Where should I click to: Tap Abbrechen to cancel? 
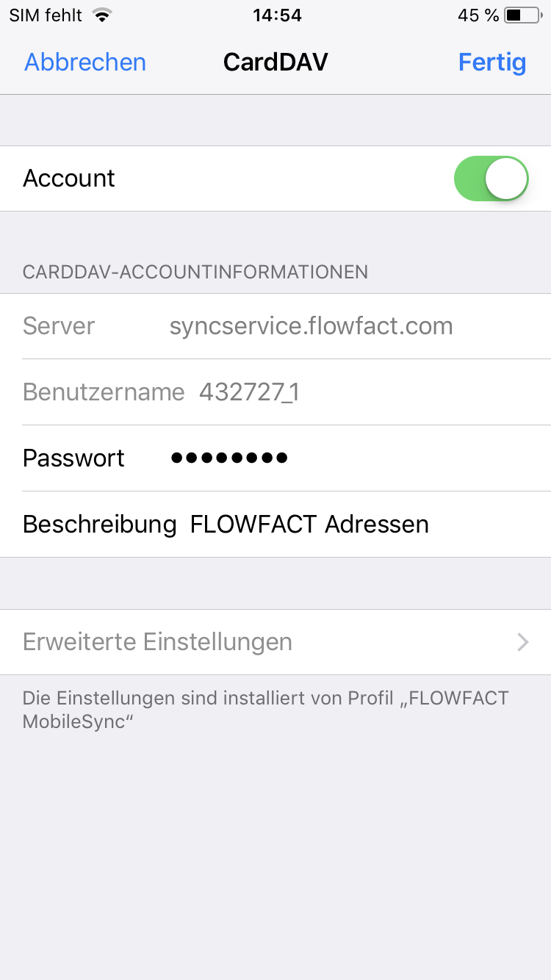tap(85, 62)
